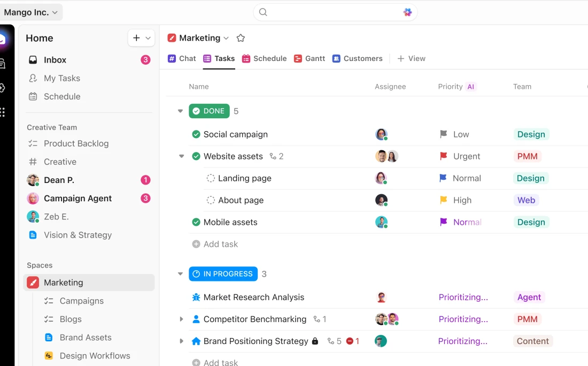The width and height of the screenshot is (588, 366).
Task: Click the search input field at top
Action: pos(331,12)
